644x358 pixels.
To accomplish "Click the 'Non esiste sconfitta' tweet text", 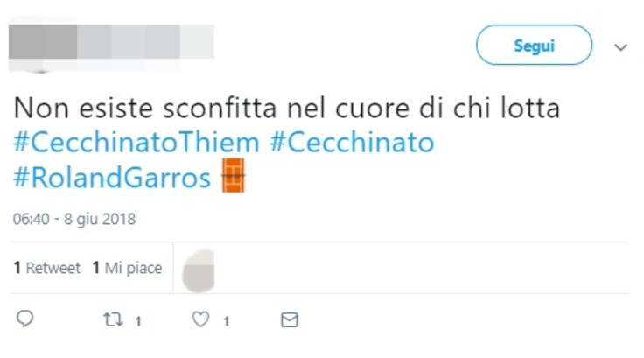I will pos(287,108).
